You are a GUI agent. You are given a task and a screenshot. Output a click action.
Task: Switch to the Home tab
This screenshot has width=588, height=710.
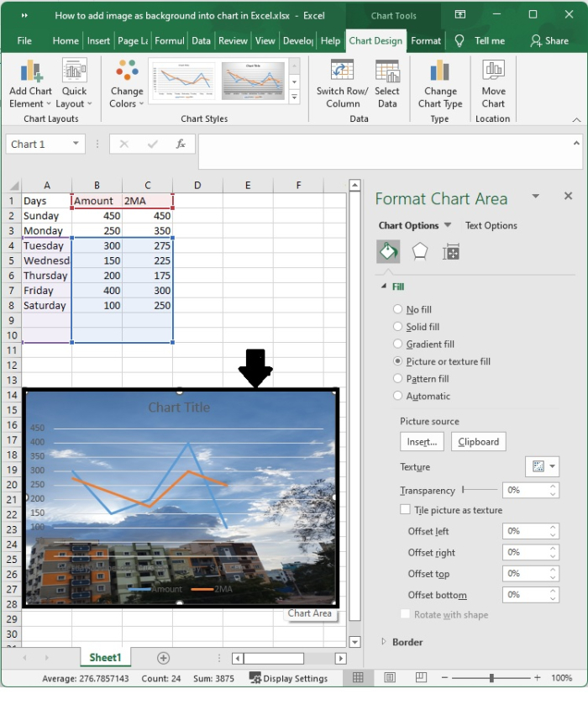[66, 41]
